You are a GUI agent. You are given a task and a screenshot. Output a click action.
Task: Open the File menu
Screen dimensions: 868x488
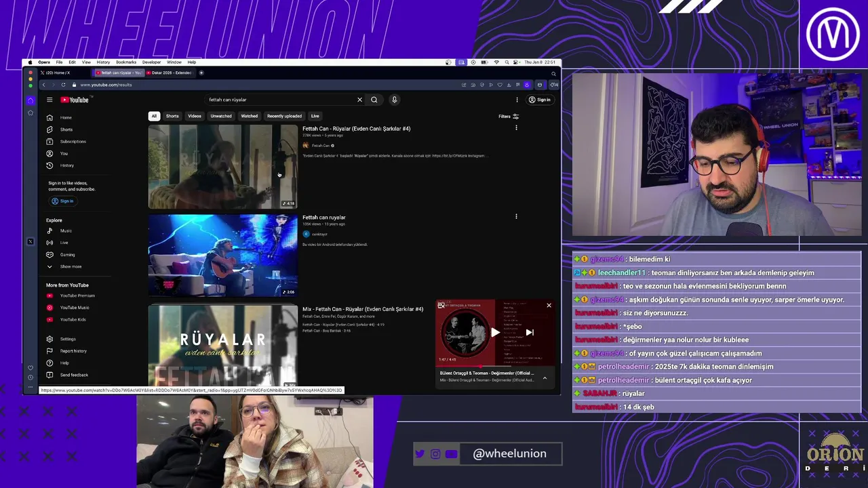[x=59, y=62]
